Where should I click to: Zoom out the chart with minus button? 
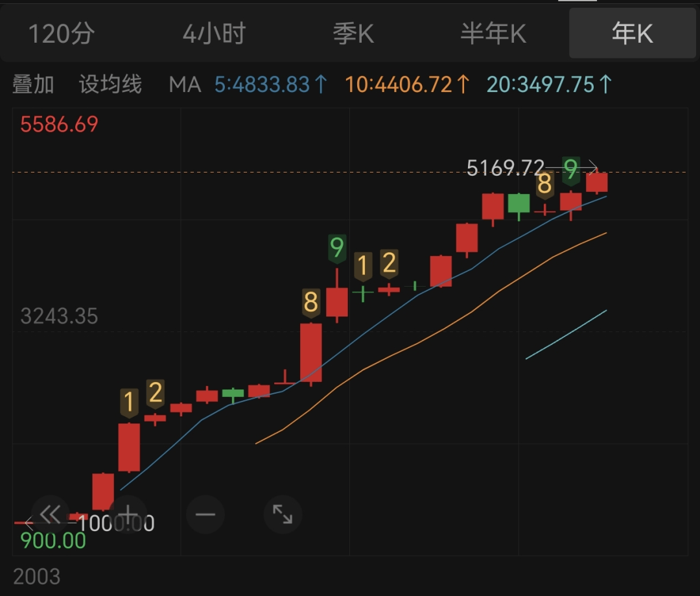[205, 515]
